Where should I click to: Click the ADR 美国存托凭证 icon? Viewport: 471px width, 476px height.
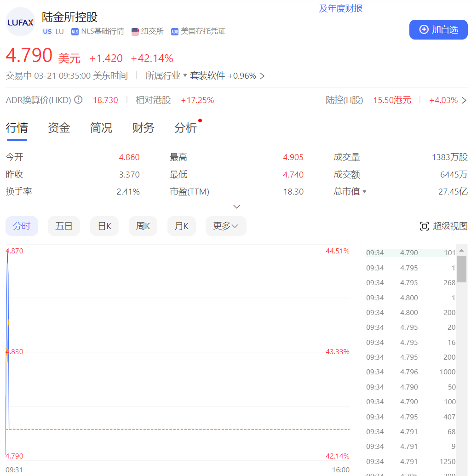[x=175, y=32]
